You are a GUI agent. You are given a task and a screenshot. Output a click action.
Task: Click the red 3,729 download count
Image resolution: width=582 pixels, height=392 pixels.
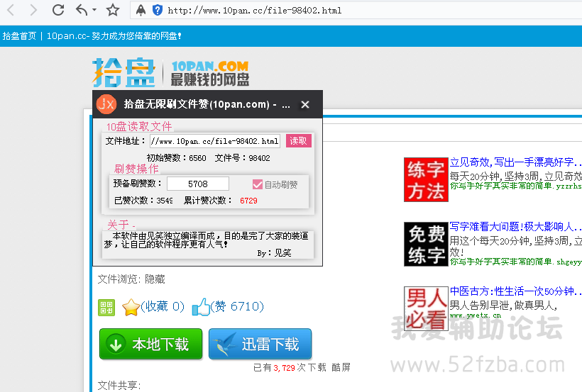[x=284, y=368]
